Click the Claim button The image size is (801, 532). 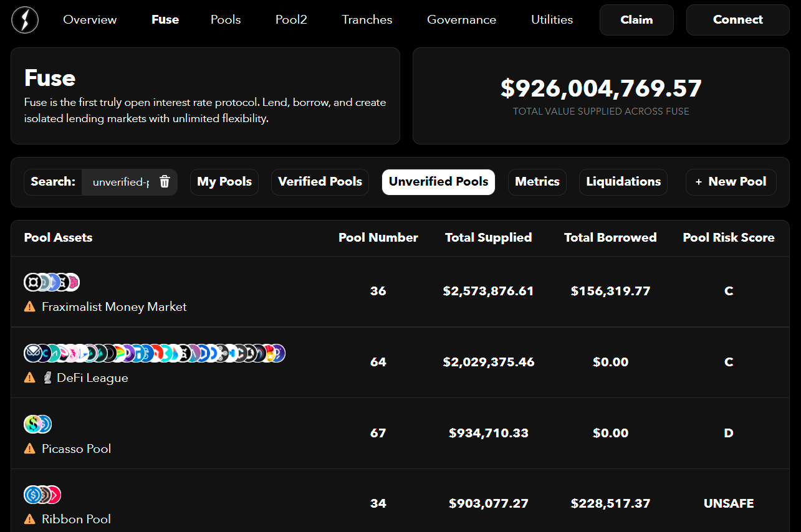636,20
